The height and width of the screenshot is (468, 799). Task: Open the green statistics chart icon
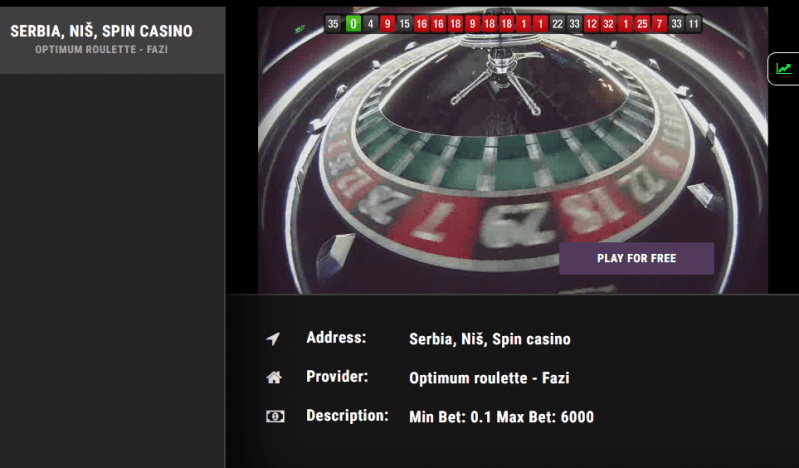coord(784,68)
